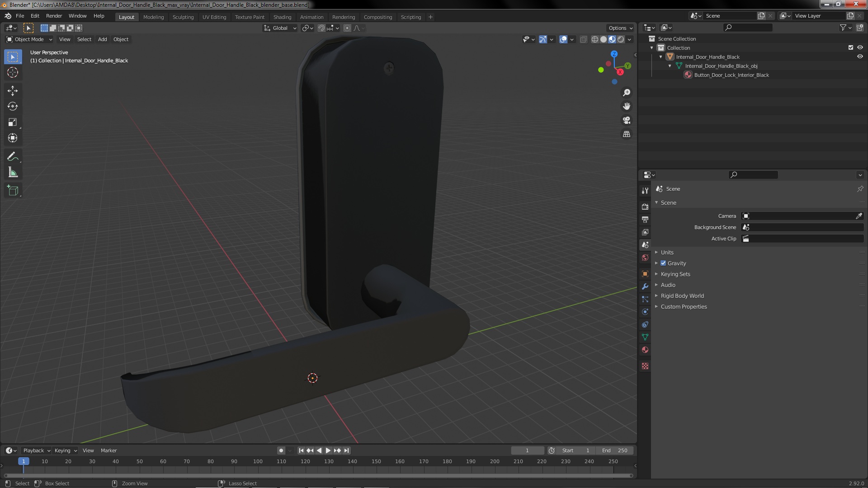The height and width of the screenshot is (488, 868).
Task: Select the Move tool in toolbar
Action: (x=13, y=91)
